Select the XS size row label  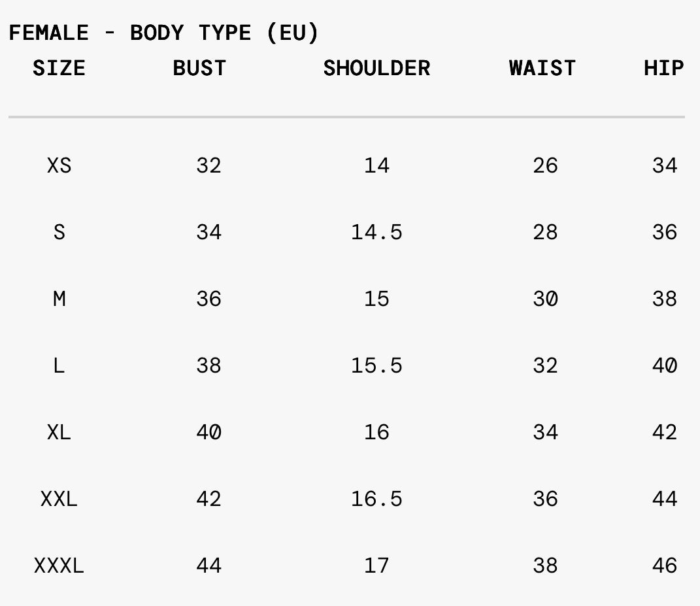pyautogui.click(x=59, y=165)
